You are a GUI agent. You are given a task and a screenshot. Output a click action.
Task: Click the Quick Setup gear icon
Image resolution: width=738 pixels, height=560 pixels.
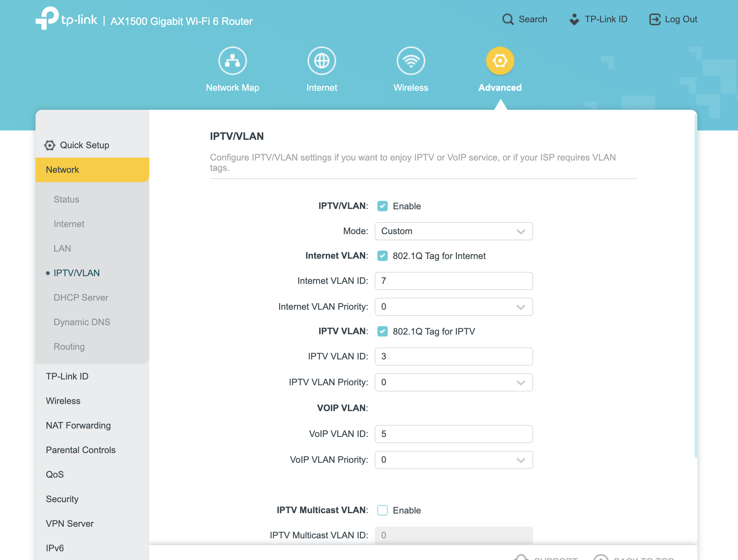[50, 145]
